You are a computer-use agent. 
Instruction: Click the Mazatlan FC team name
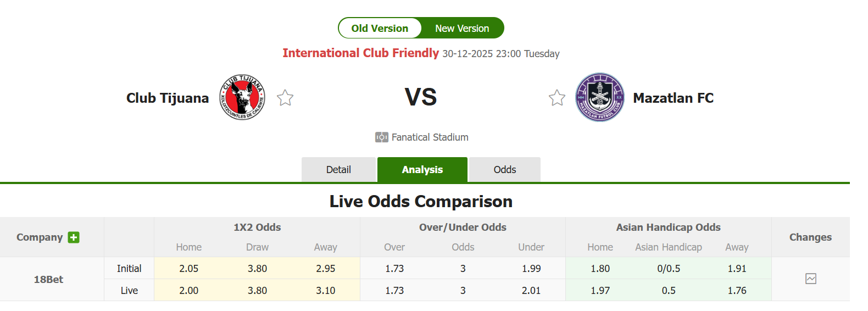point(673,98)
